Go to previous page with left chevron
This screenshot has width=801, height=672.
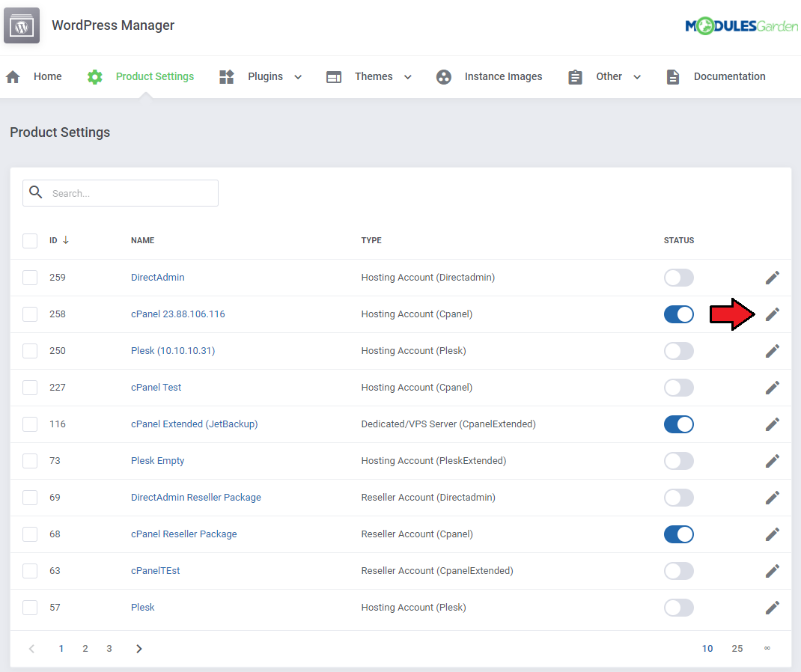pyautogui.click(x=31, y=649)
